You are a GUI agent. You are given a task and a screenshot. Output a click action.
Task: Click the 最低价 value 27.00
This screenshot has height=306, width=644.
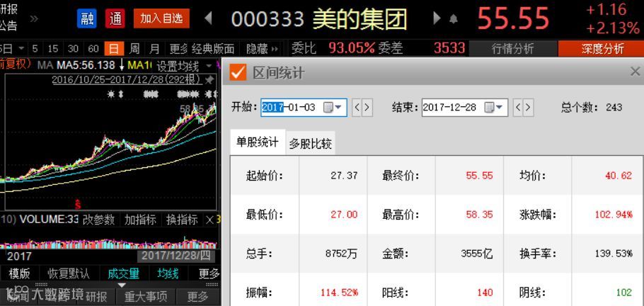coord(344,215)
